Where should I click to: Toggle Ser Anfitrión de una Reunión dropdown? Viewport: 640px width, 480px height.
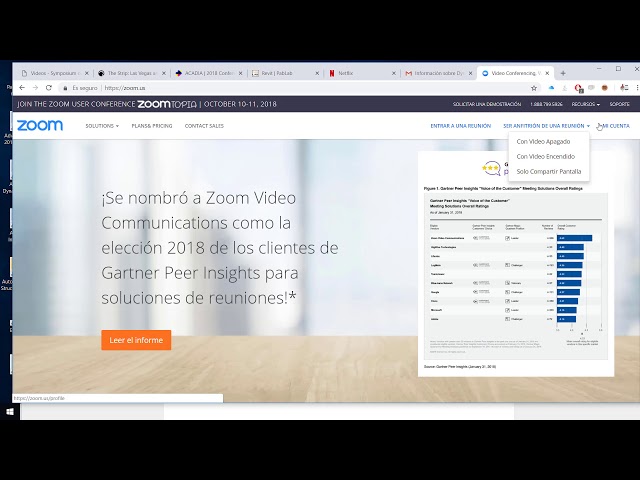coord(546,126)
